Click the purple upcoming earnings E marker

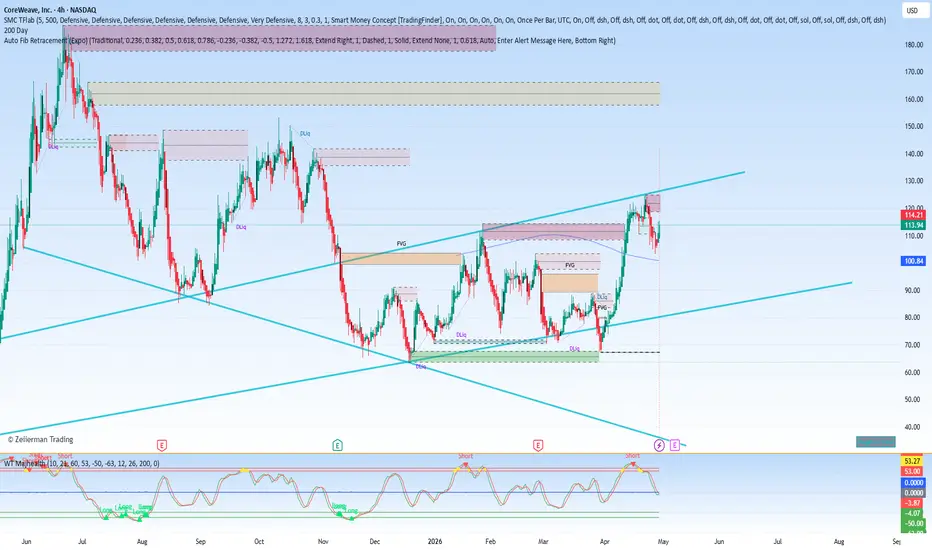(x=675, y=445)
